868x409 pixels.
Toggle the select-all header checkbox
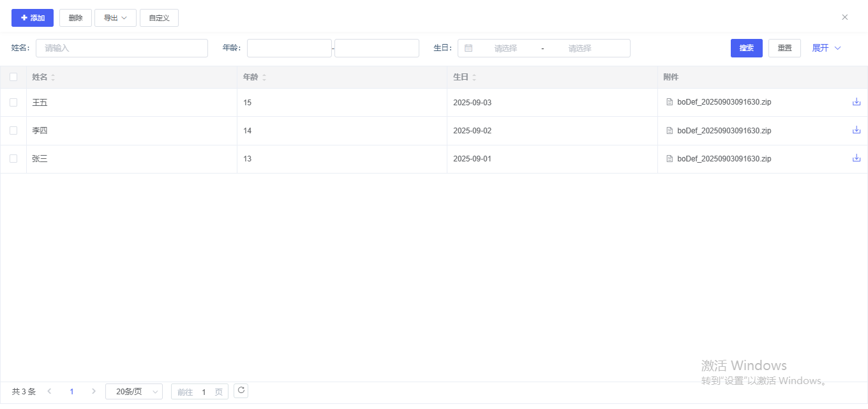pos(13,77)
